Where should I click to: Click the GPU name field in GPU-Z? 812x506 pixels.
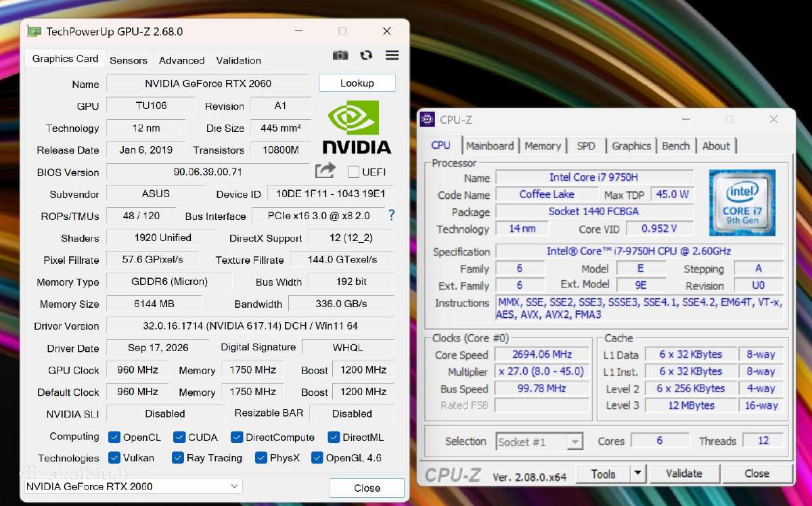(x=208, y=83)
